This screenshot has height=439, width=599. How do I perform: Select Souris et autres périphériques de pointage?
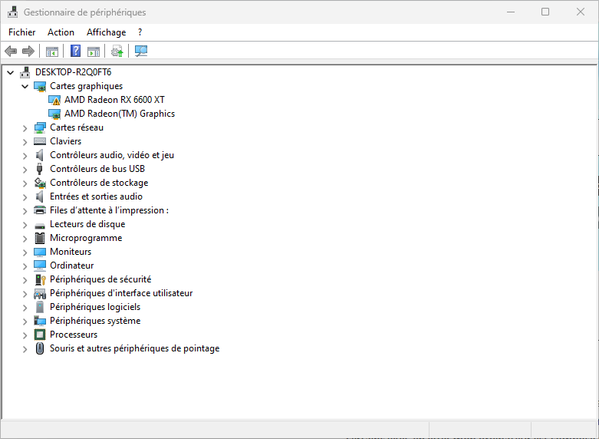134,348
